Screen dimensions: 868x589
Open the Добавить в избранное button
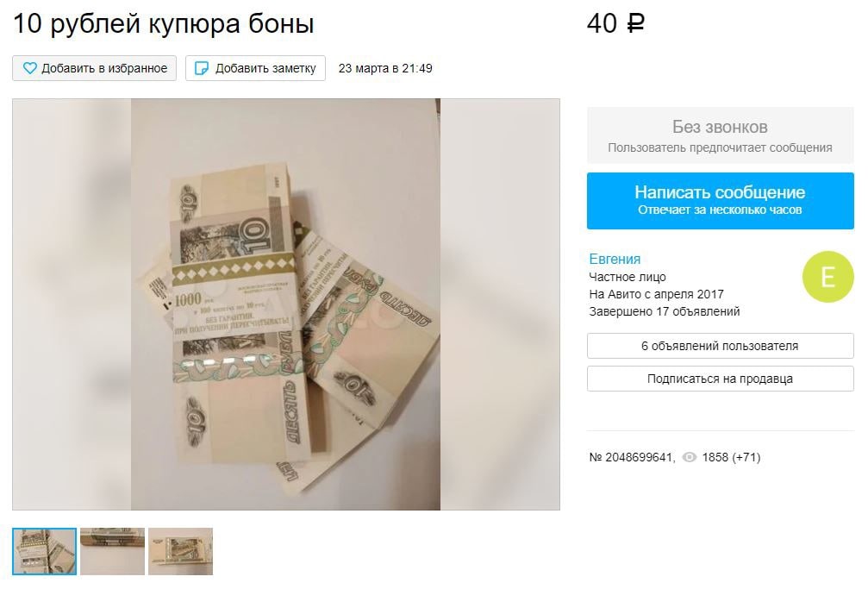(94, 68)
